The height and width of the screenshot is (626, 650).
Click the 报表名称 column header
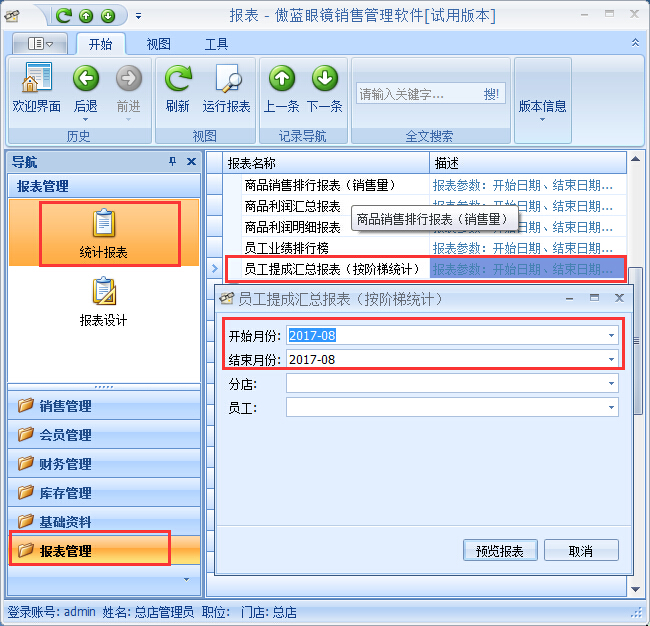click(326, 163)
